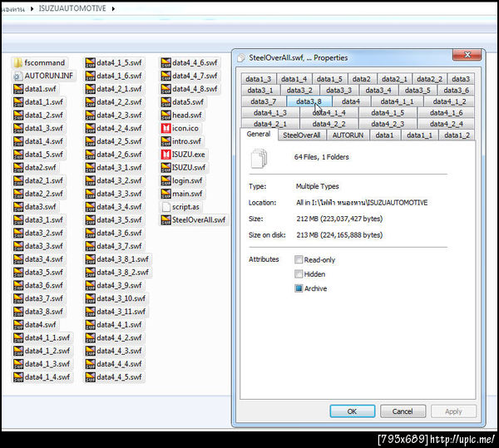Open the data4 properties tab

pos(351,101)
